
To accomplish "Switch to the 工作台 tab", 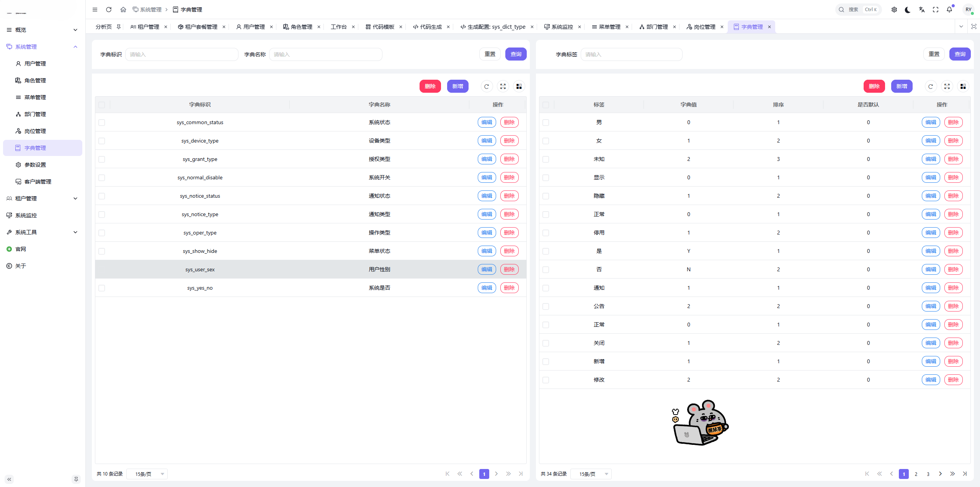I will [339, 27].
